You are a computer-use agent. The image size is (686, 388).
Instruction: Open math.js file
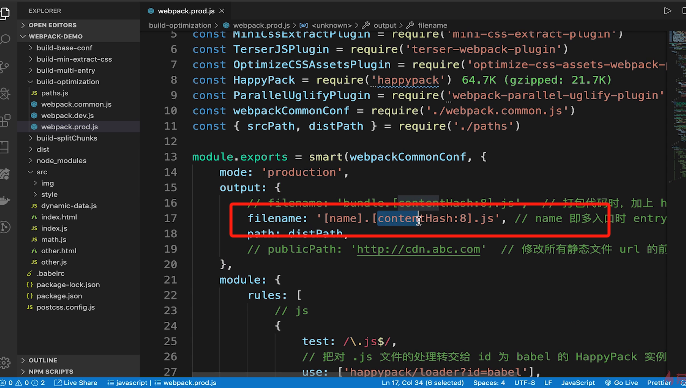[x=79, y=240]
